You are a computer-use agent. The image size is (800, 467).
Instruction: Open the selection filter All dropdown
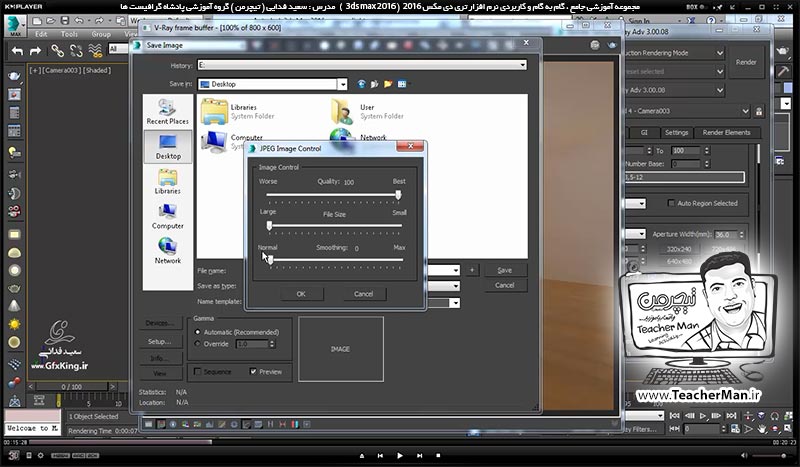click(119, 49)
